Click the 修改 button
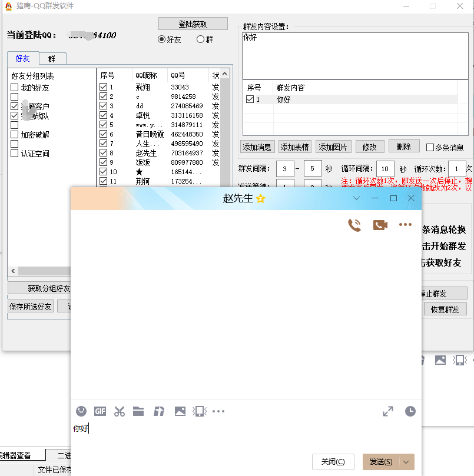 coord(370,147)
